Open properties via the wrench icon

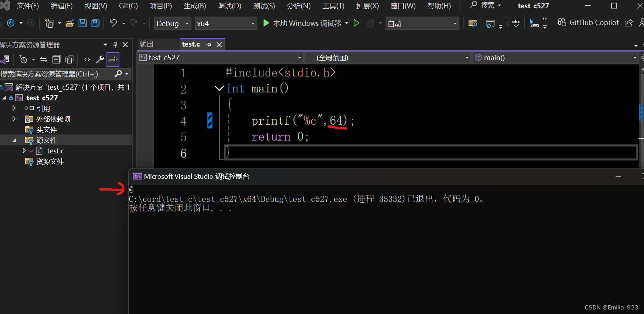click(x=100, y=59)
